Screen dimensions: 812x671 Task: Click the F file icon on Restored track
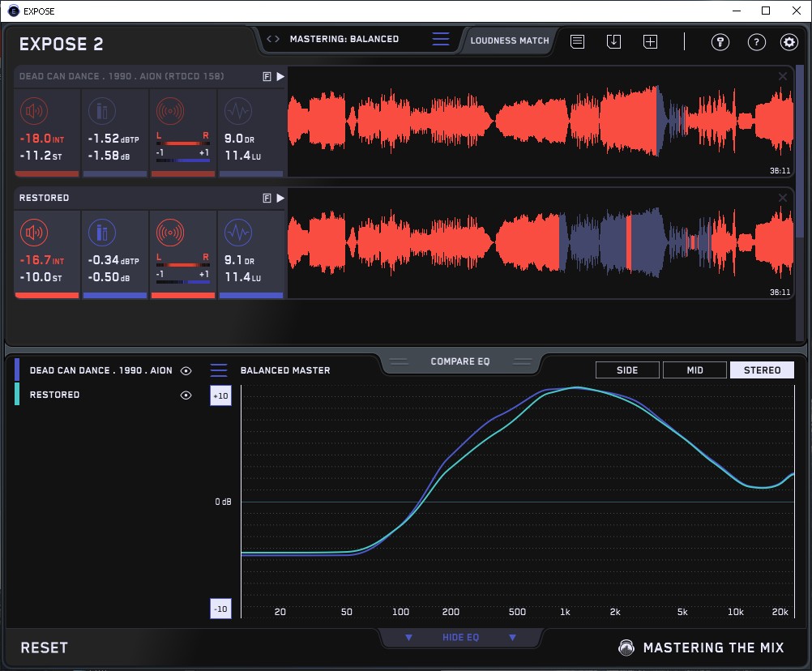[267, 199]
